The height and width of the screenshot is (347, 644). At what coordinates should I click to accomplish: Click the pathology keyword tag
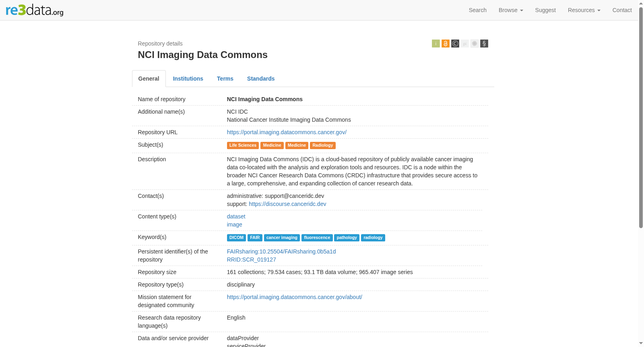[x=347, y=238]
